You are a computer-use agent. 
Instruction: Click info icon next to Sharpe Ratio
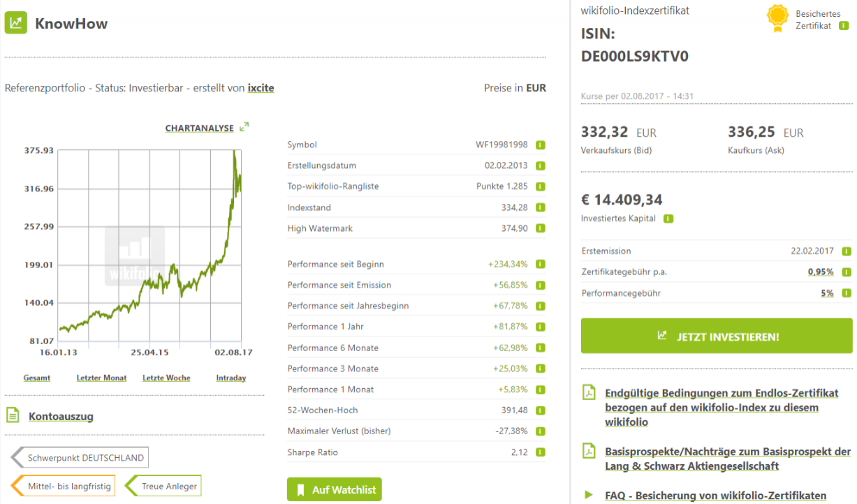(x=540, y=452)
